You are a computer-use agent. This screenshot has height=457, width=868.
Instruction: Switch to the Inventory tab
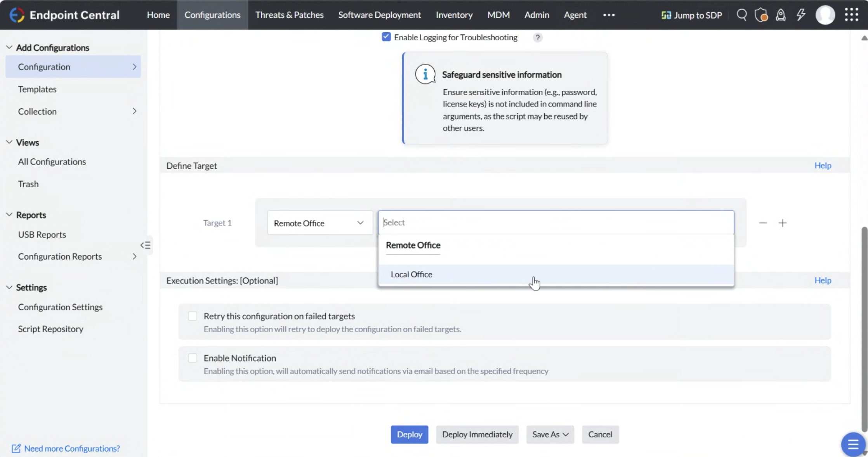pos(454,15)
